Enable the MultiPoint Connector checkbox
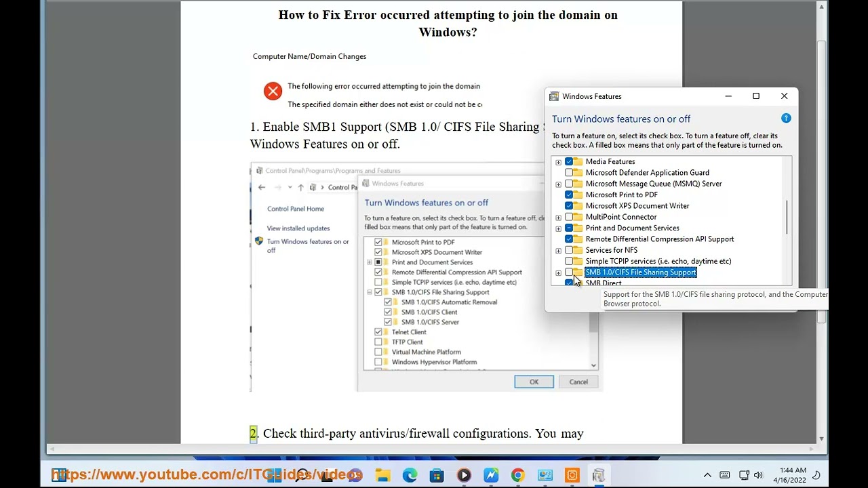 tap(569, 217)
